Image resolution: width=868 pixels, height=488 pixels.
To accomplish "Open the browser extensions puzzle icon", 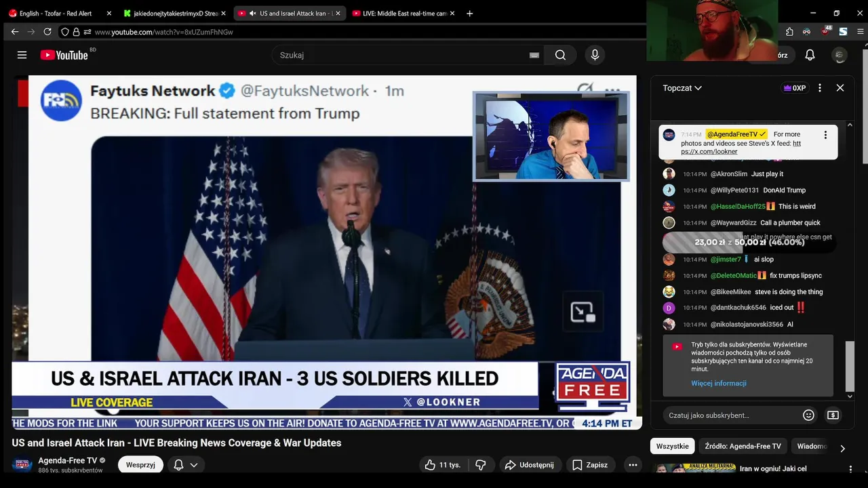I will 789,32.
